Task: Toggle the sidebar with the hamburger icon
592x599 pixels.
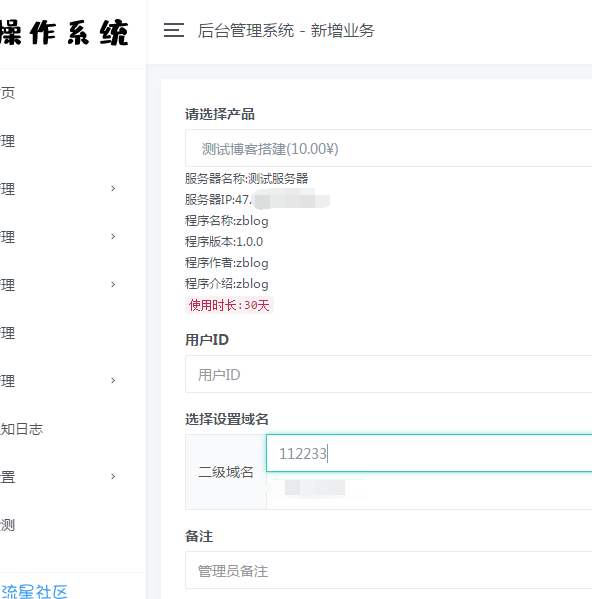Action: (x=174, y=30)
